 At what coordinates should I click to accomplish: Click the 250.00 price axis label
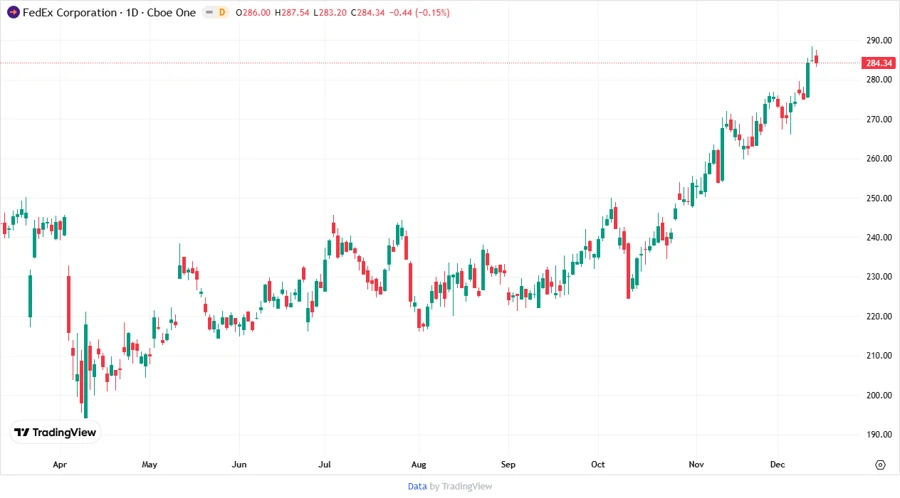879,198
